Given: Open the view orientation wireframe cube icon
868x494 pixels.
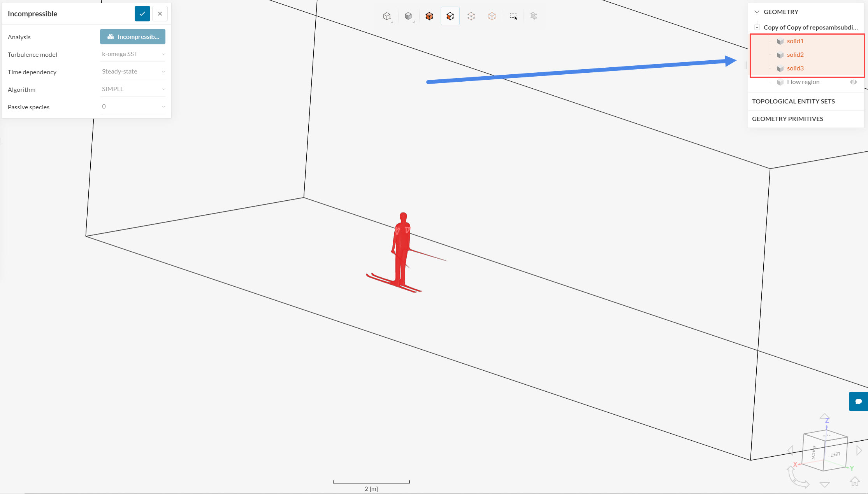Looking at the screenshot, I should 387,16.
